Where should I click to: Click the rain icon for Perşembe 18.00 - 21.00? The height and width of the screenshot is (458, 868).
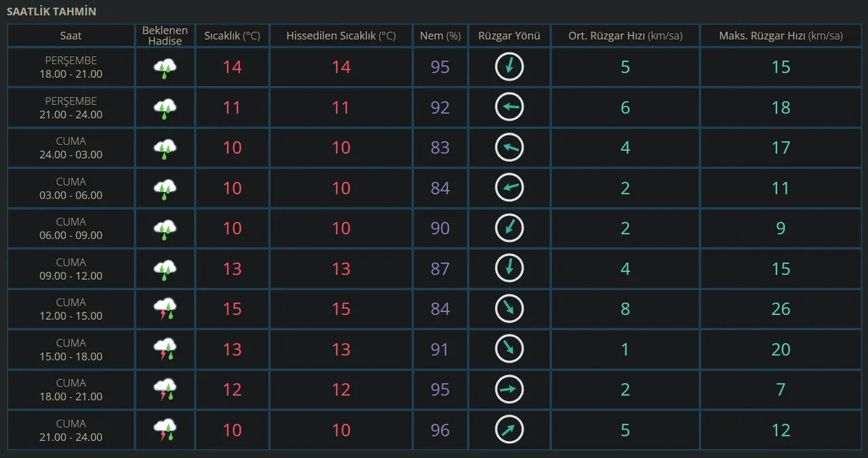[x=165, y=68]
